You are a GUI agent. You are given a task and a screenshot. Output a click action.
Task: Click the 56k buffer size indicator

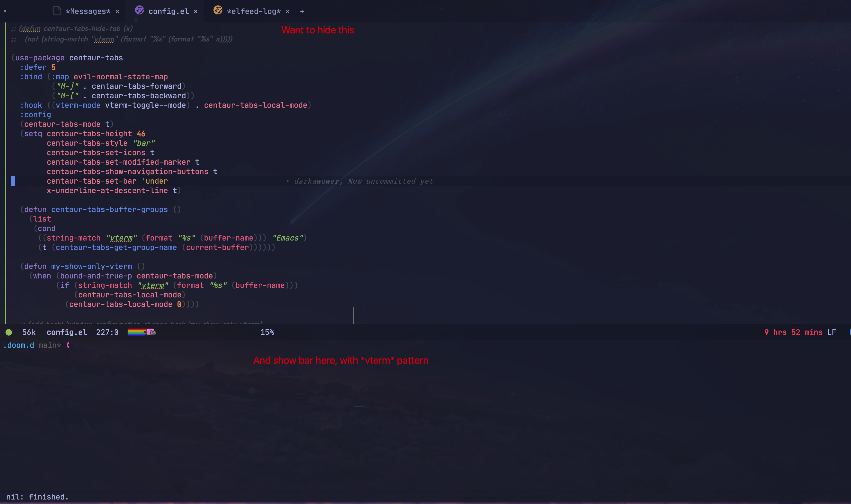pyautogui.click(x=29, y=332)
